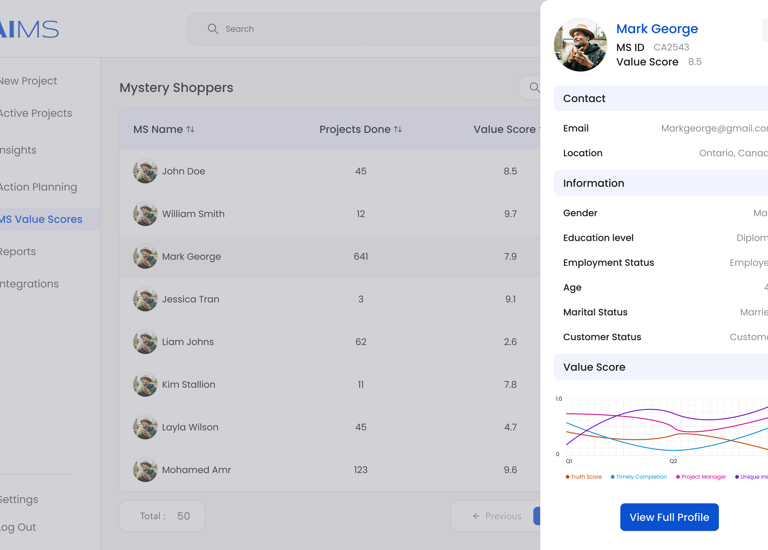Open Reports from the sidebar
Screen dimensions: 768x550
[18, 252]
